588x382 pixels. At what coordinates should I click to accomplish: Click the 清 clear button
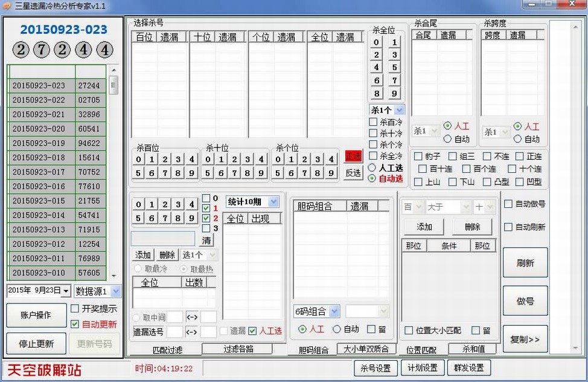click(206, 241)
